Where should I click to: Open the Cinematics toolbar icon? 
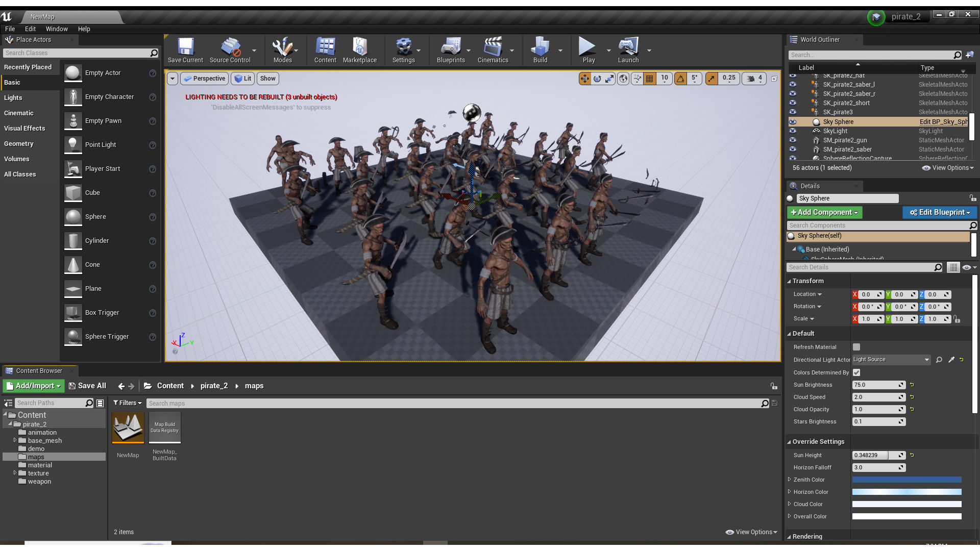coord(492,47)
